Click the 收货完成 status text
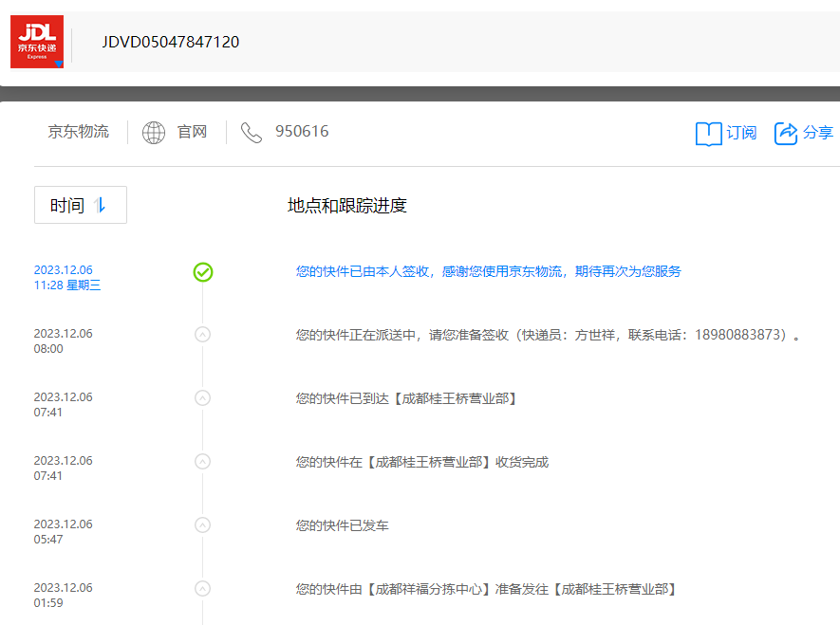 (422, 462)
